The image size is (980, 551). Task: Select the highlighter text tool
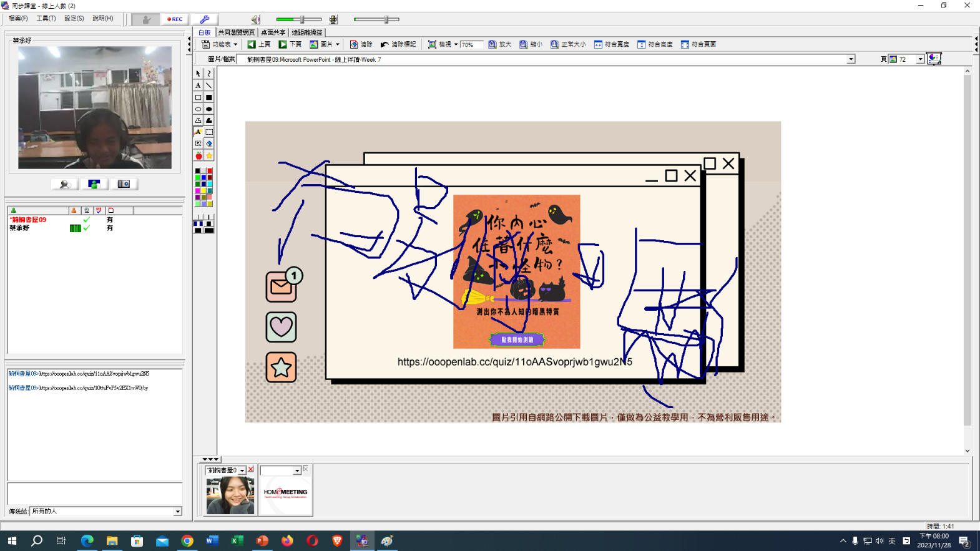click(x=198, y=132)
